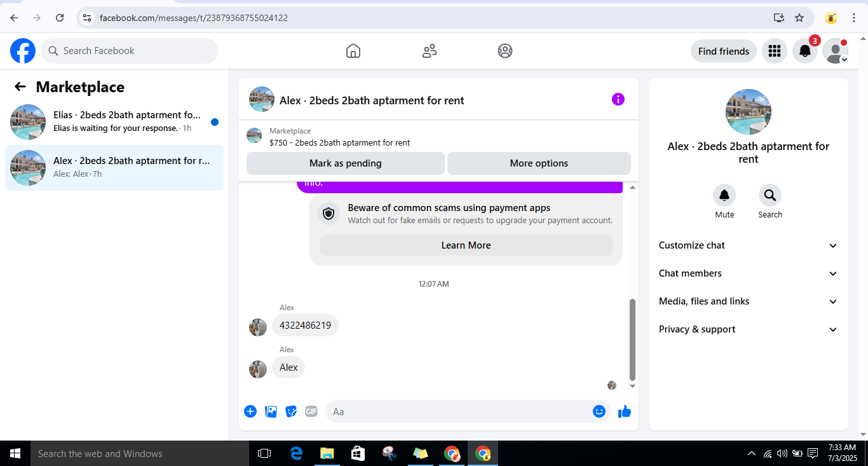Click the taskbar clock showing 7:33 AM

coord(842,453)
